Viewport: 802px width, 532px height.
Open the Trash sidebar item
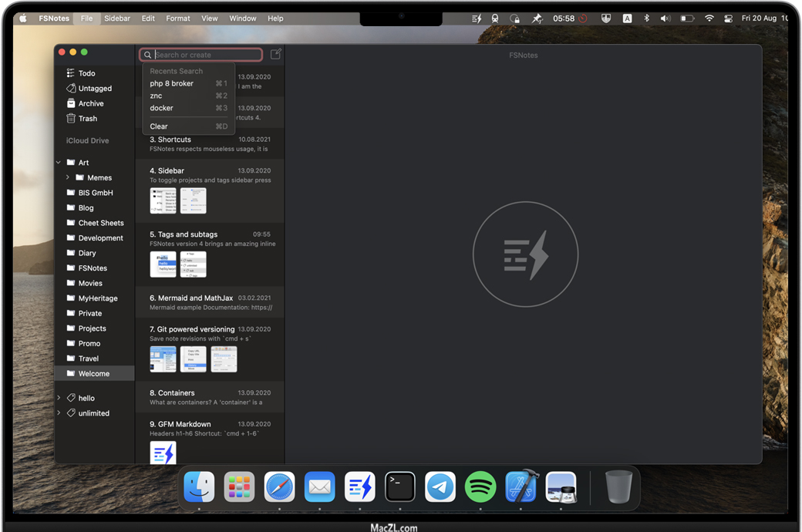[x=87, y=119]
